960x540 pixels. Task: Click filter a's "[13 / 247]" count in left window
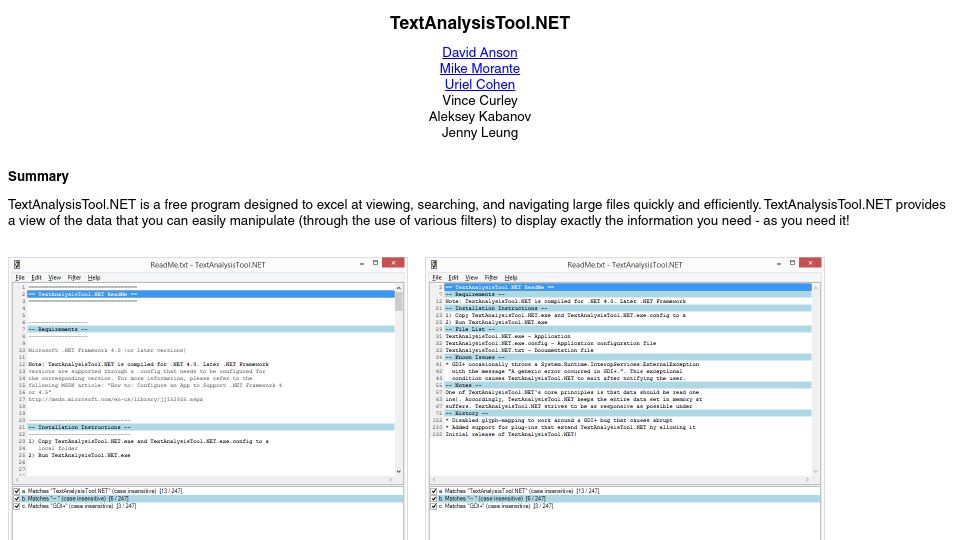pyautogui.click(x=171, y=491)
